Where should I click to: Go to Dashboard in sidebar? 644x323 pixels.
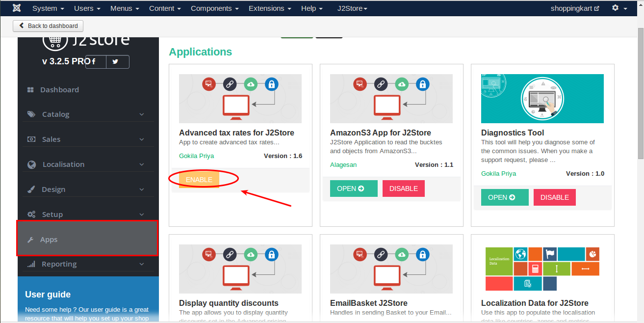(x=59, y=90)
